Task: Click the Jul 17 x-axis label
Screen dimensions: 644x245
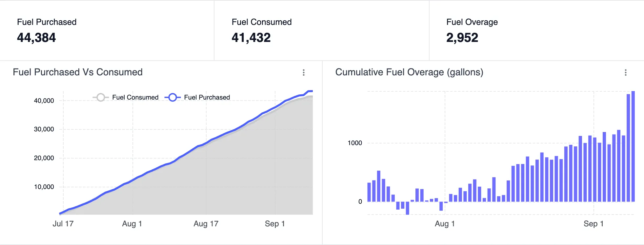Action: click(x=63, y=224)
